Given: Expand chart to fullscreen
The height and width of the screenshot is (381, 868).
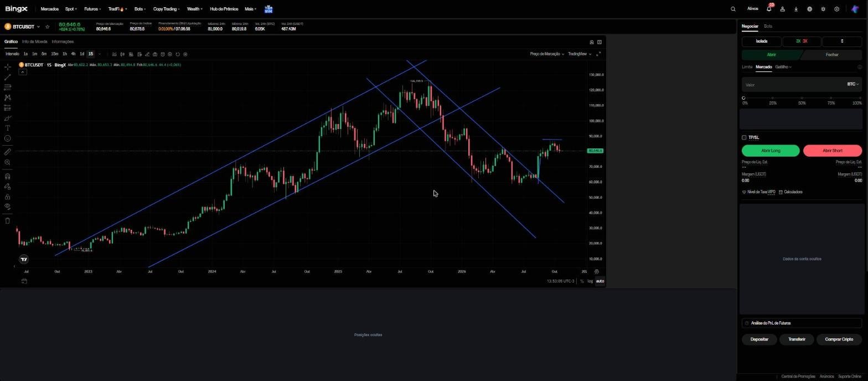Looking at the screenshot, I should pyautogui.click(x=598, y=54).
